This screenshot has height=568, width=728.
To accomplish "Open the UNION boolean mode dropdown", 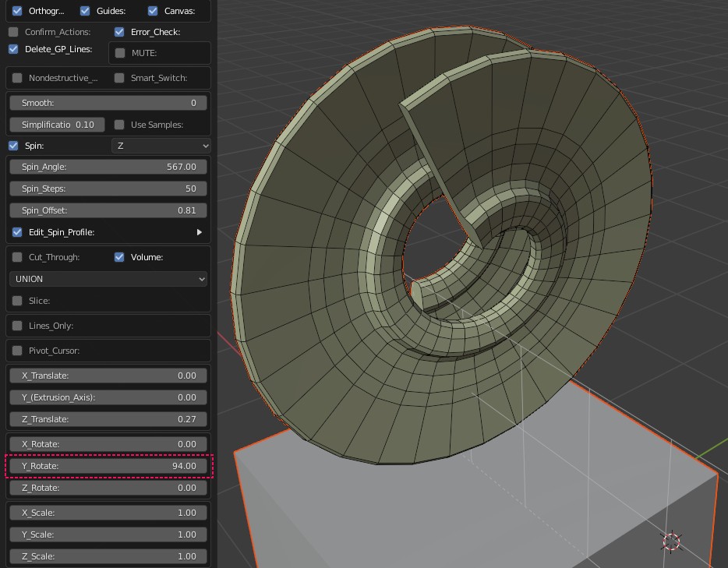I will point(108,279).
